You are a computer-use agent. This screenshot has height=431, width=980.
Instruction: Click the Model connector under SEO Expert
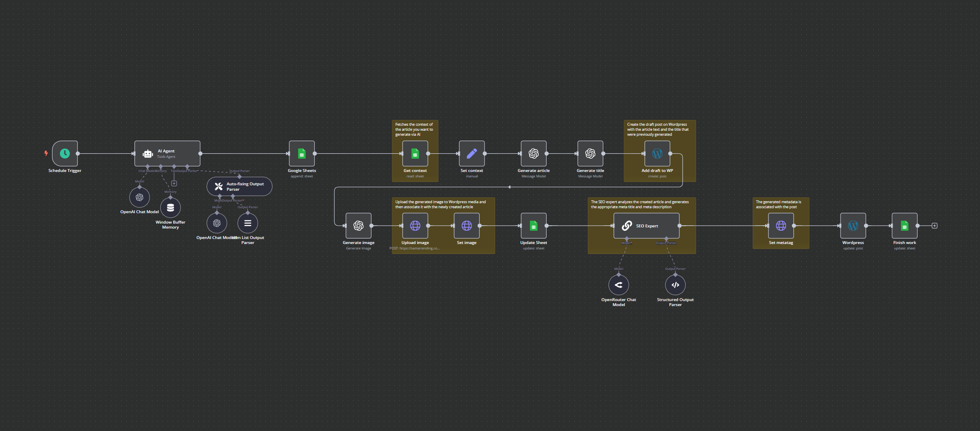pos(627,239)
